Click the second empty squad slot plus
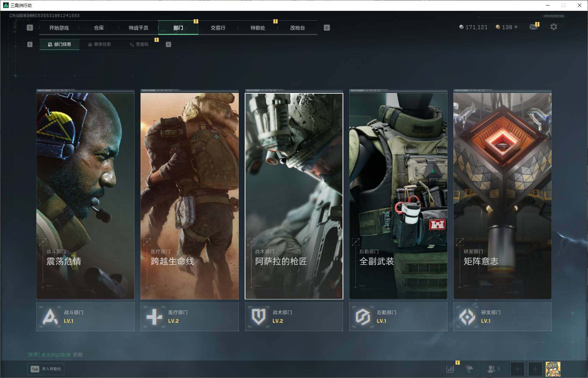This screenshot has height=378, width=588. pyautogui.click(x=535, y=369)
